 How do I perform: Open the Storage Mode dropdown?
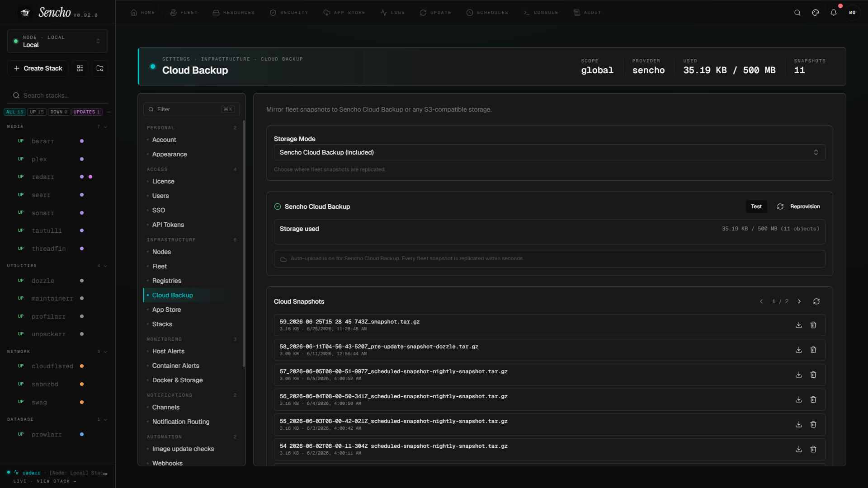[x=549, y=152]
